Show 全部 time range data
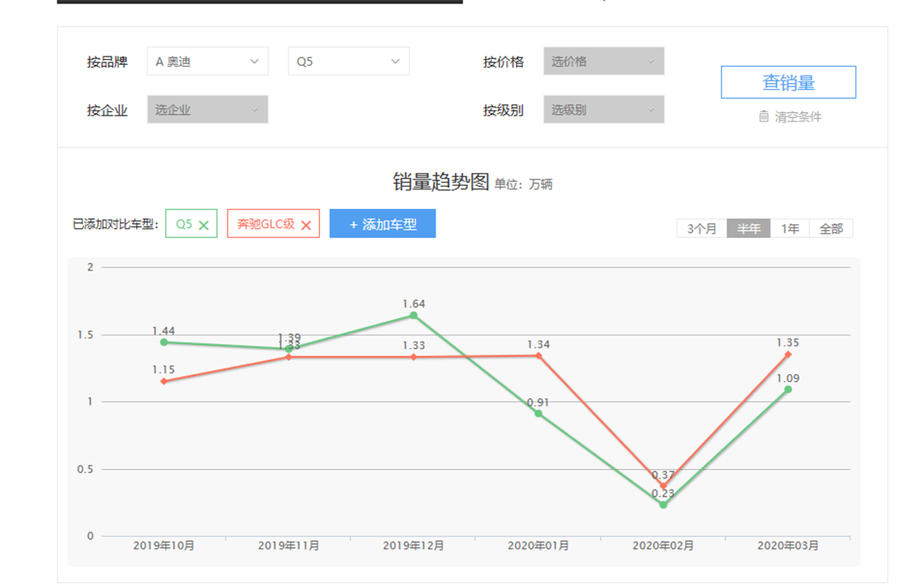Viewport: 924px width, 588px height. pyautogui.click(x=831, y=229)
